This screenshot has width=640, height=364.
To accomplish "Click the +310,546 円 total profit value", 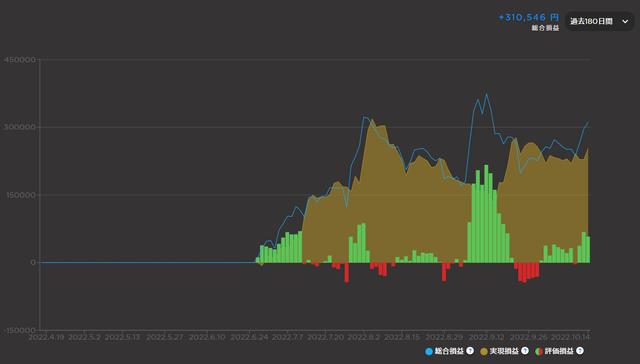I will click(529, 18).
